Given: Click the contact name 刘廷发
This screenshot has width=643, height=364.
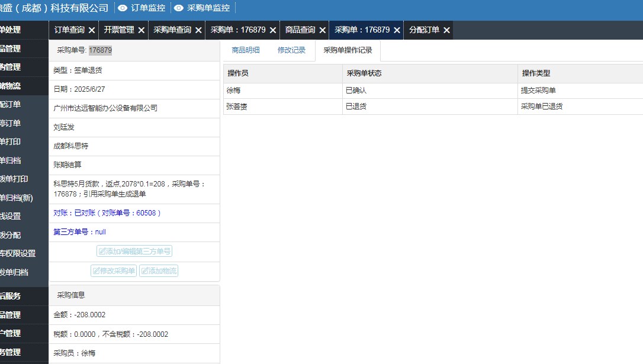Looking at the screenshot, I should coord(64,127).
